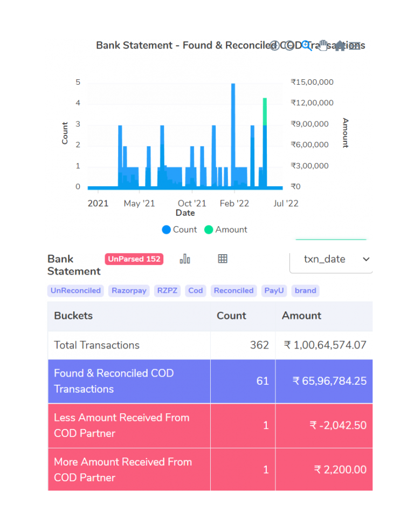Click the UnParsed 152 badge

point(134,259)
